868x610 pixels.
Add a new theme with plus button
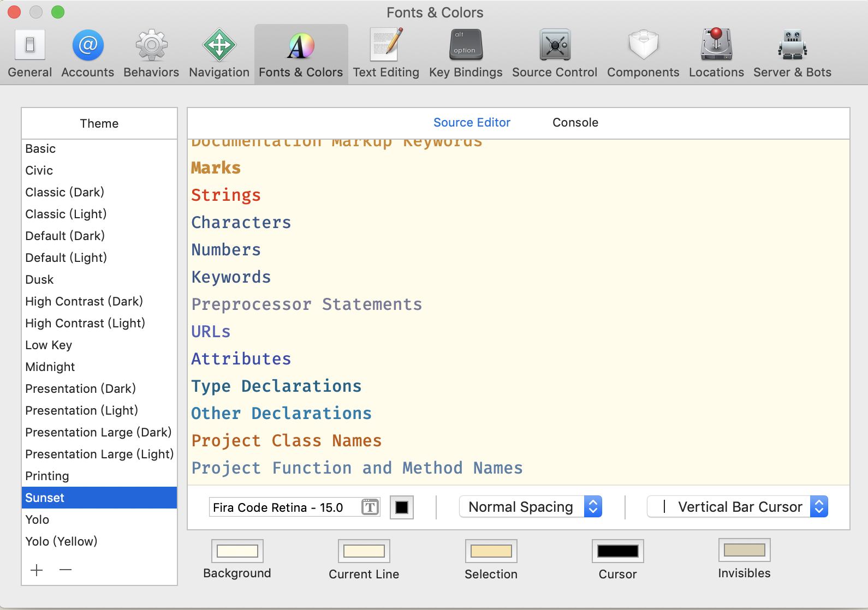[x=37, y=570]
